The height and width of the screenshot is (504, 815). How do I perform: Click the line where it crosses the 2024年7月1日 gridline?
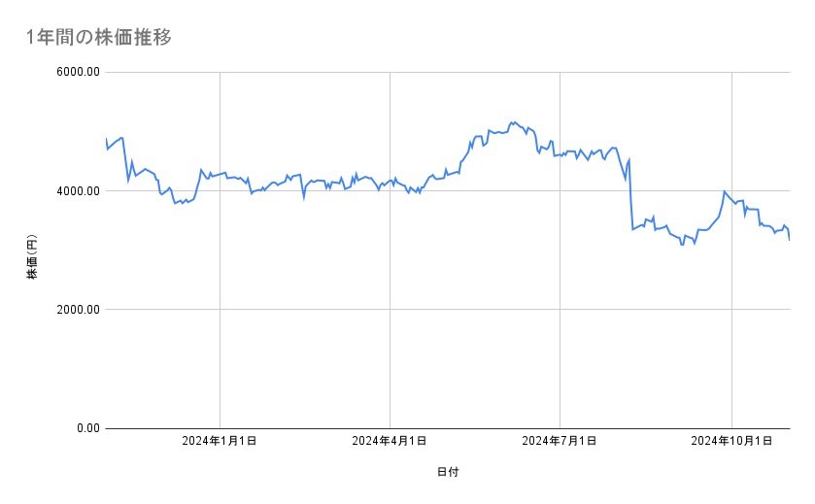click(560, 155)
